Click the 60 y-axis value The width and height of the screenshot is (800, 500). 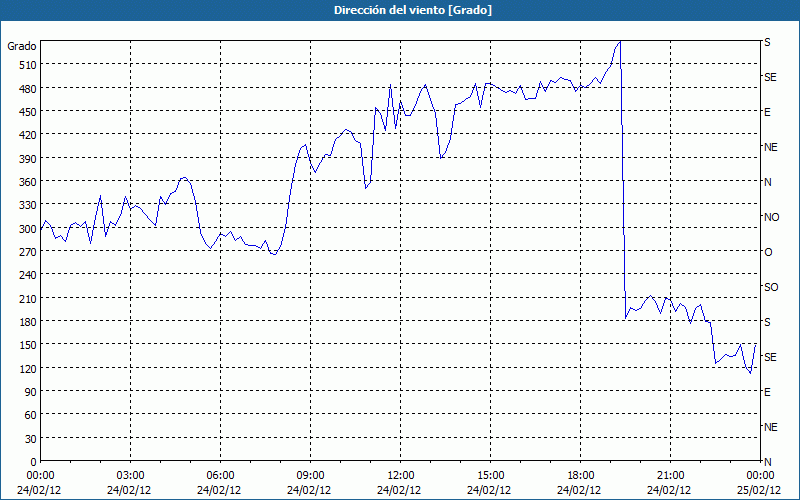tap(31, 415)
